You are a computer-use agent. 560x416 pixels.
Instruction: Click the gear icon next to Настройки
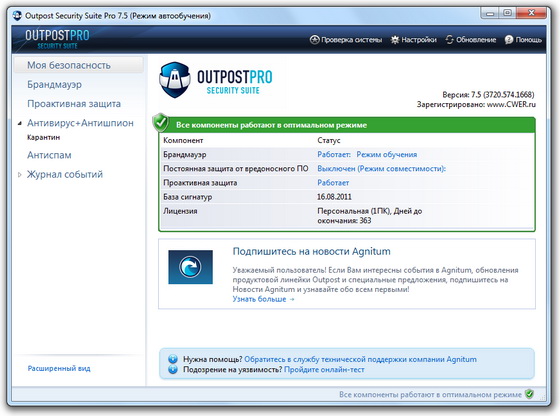tap(395, 40)
